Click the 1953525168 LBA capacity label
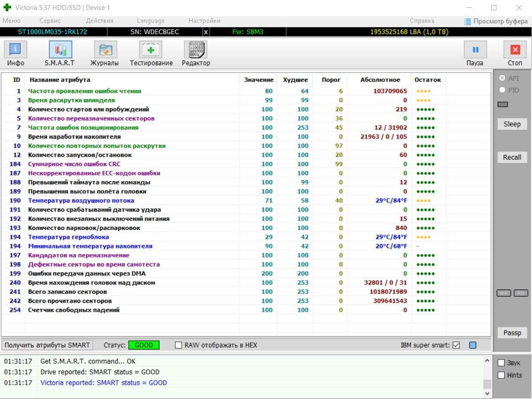The width and height of the screenshot is (532, 399). point(409,32)
